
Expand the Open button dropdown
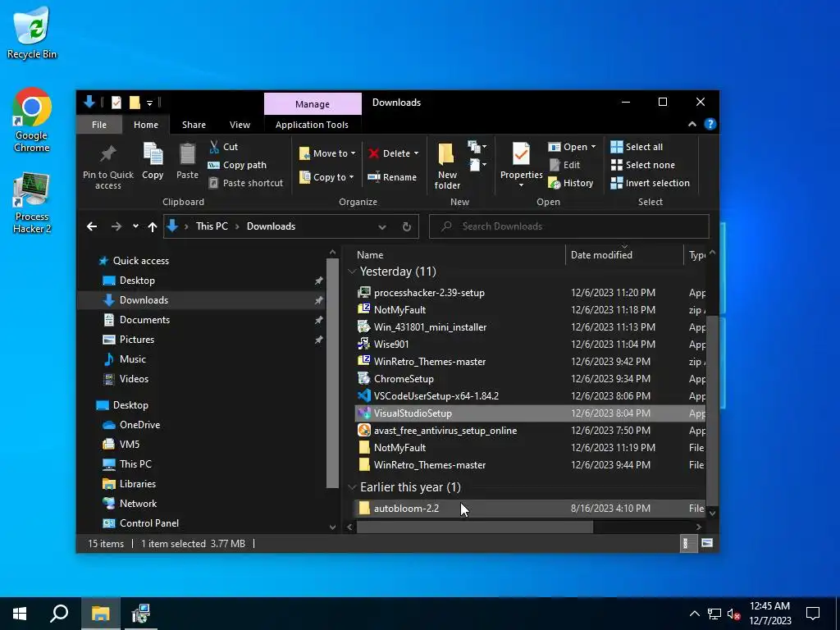pyautogui.click(x=593, y=147)
